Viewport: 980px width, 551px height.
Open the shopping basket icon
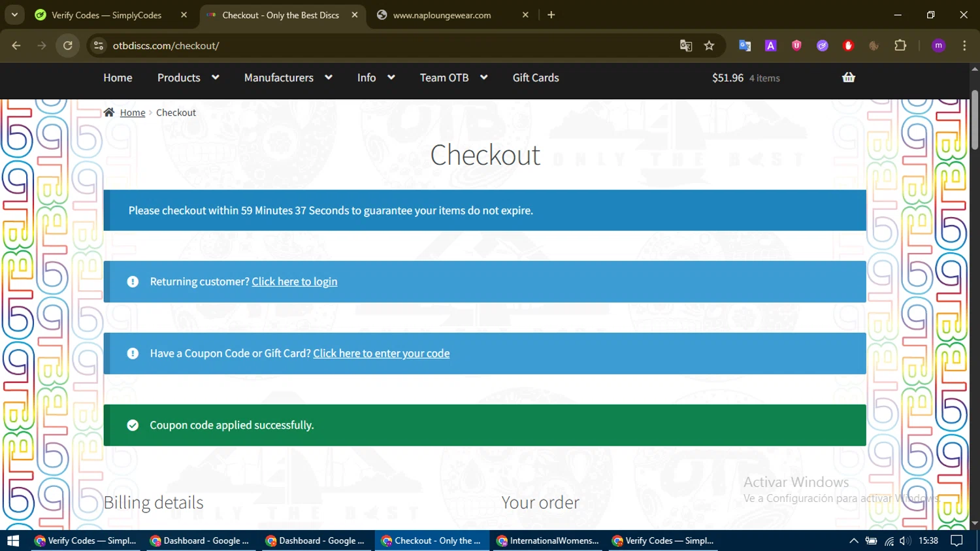click(x=849, y=77)
